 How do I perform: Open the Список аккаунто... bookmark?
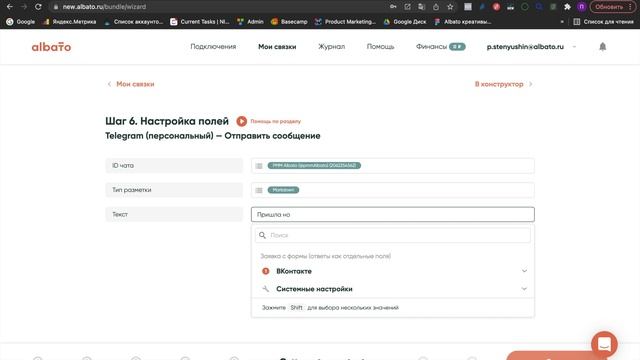pyautogui.click(x=133, y=22)
